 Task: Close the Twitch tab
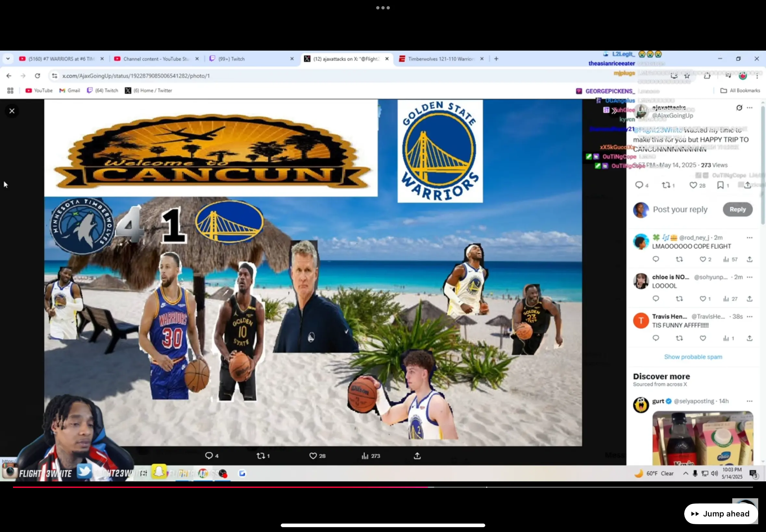tap(292, 59)
